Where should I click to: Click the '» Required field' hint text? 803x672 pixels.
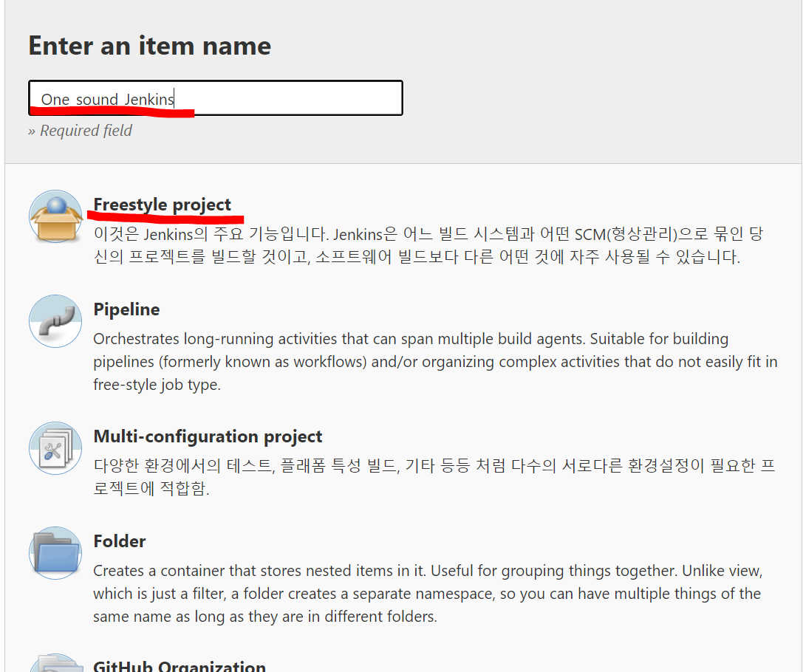click(x=80, y=131)
